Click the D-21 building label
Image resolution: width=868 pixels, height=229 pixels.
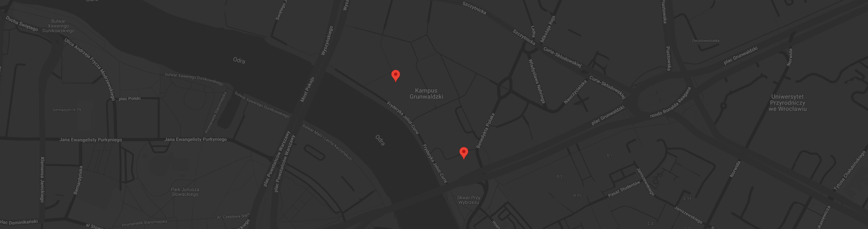point(577,195)
